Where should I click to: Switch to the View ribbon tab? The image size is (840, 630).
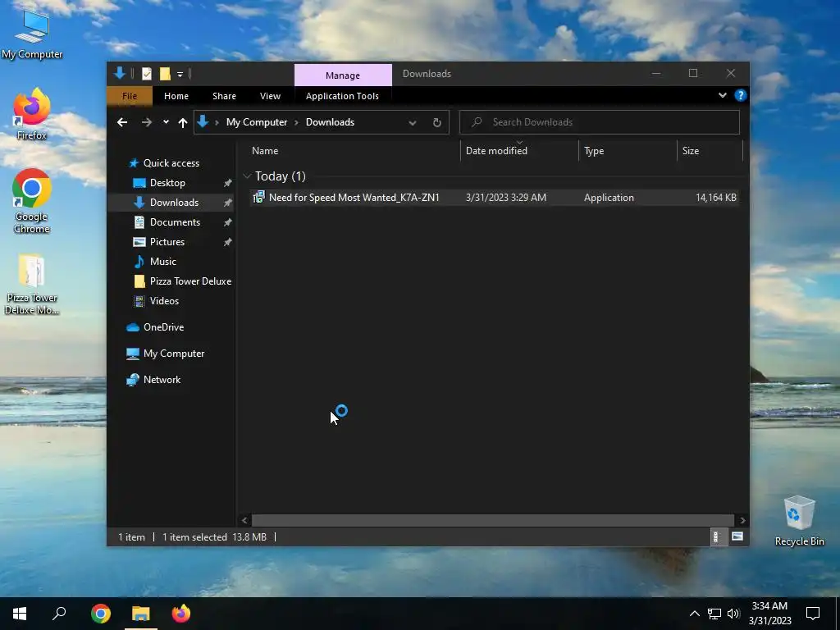point(270,96)
